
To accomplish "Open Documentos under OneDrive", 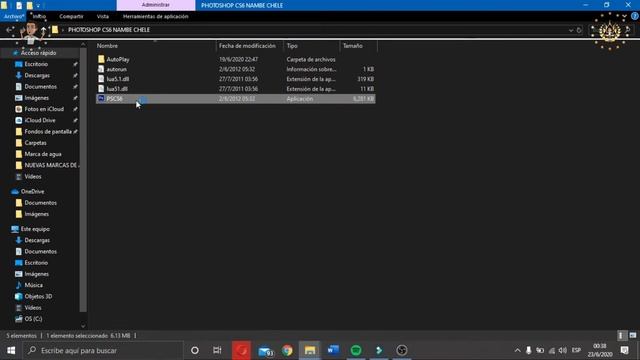I will pyautogui.click(x=41, y=203).
